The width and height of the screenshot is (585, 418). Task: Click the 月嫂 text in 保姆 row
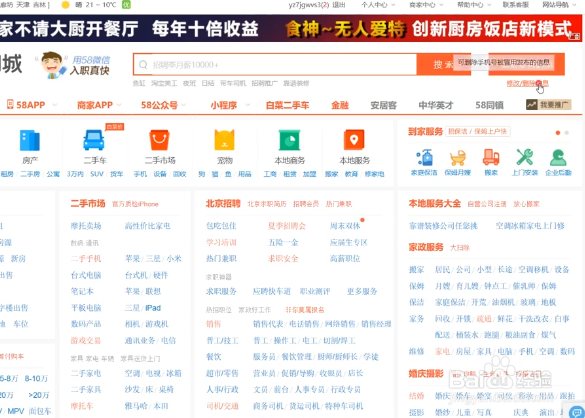pos(442,286)
